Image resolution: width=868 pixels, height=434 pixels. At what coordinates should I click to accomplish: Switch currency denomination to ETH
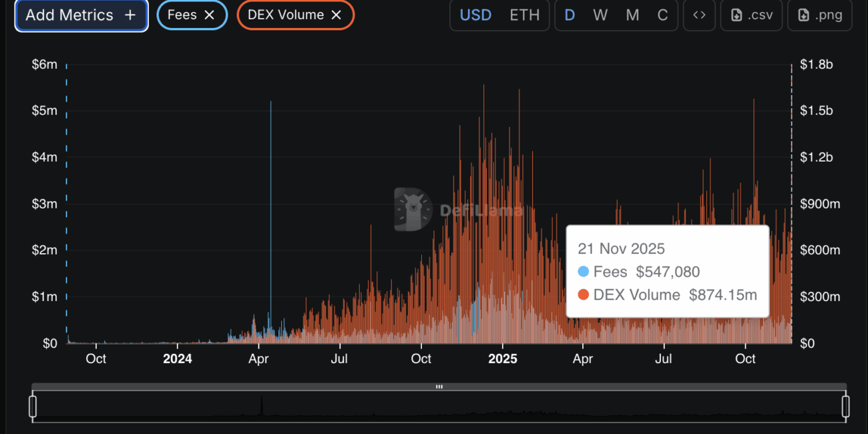pos(524,15)
